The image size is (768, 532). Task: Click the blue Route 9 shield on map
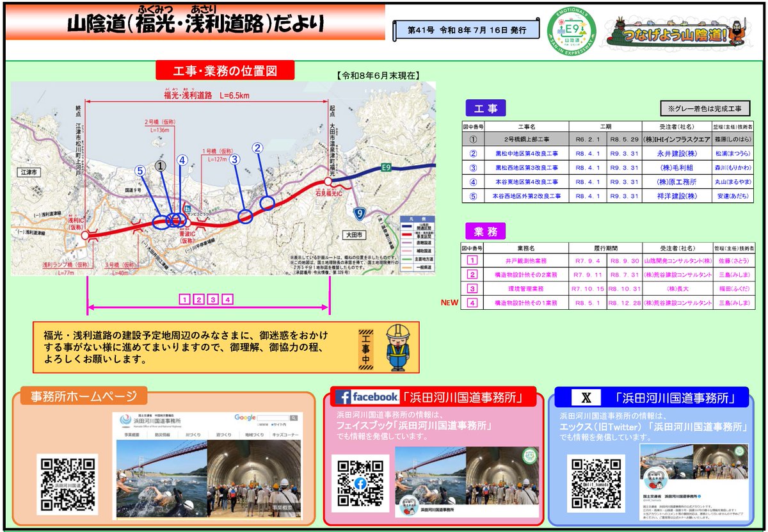coord(360,214)
